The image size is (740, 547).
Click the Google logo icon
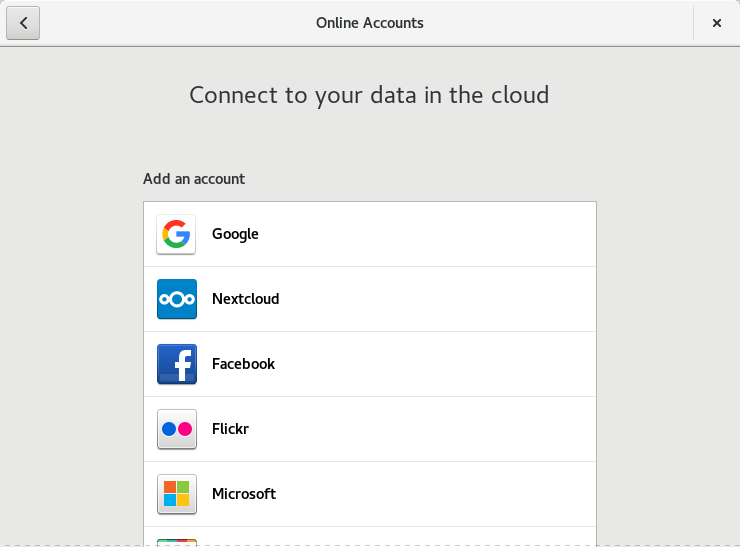(x=176, y=234)
